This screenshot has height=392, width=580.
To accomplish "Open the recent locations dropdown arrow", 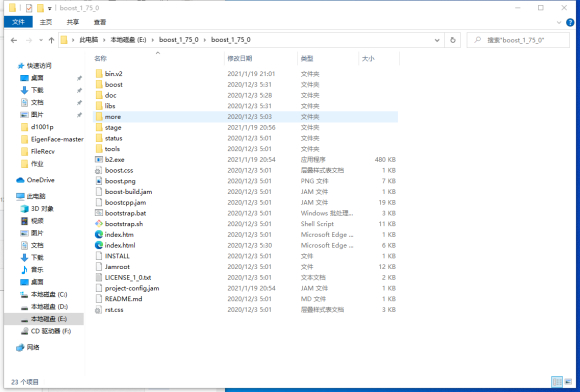I will point(41,40).
